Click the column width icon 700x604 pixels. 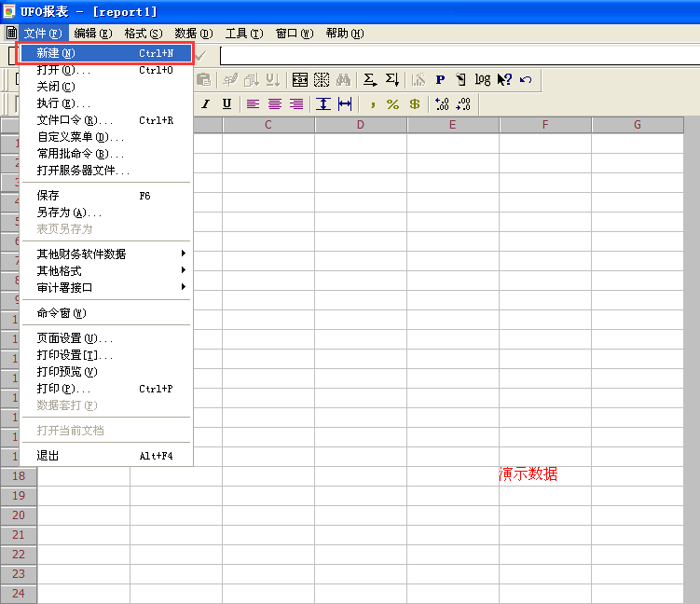345,104
